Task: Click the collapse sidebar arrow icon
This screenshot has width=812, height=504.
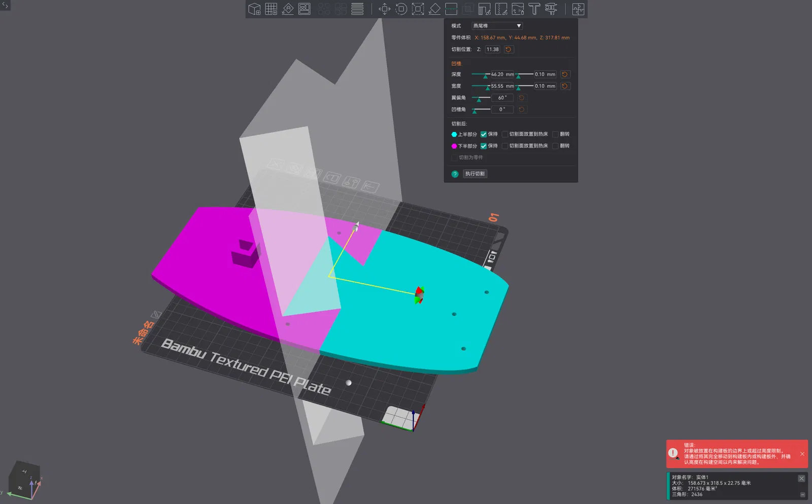Action: 5,6
